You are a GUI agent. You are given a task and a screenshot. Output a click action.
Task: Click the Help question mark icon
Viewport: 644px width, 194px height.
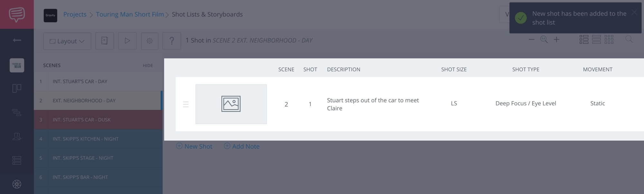click(172, 41)
